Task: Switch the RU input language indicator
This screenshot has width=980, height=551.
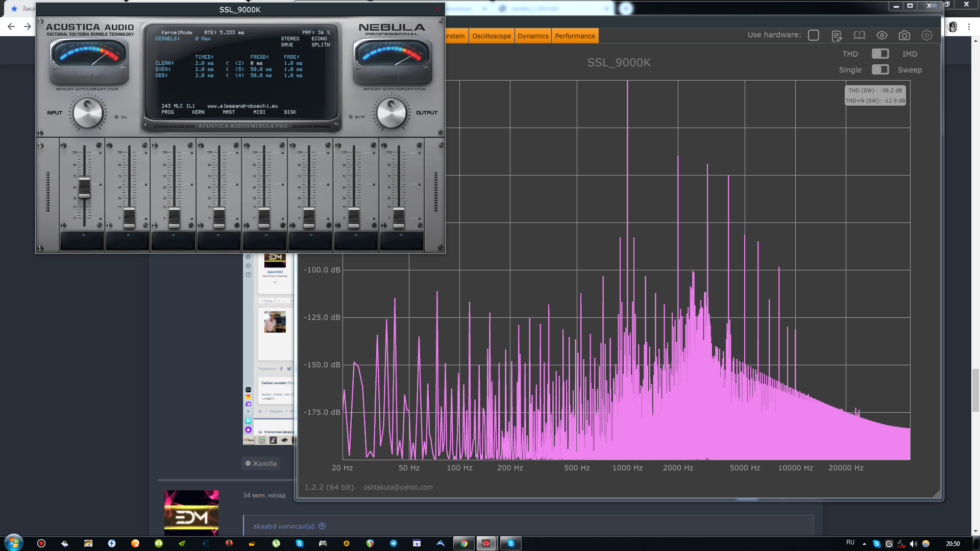Action: click(x=850, y=542)
